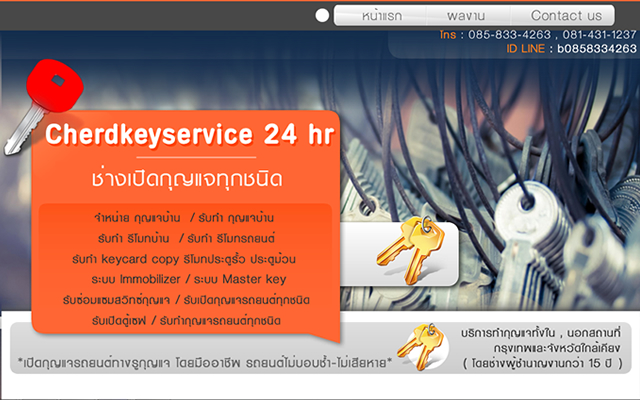Open the หน้าแรก menu item
640x400 pixels.
(x=381, y=16)
